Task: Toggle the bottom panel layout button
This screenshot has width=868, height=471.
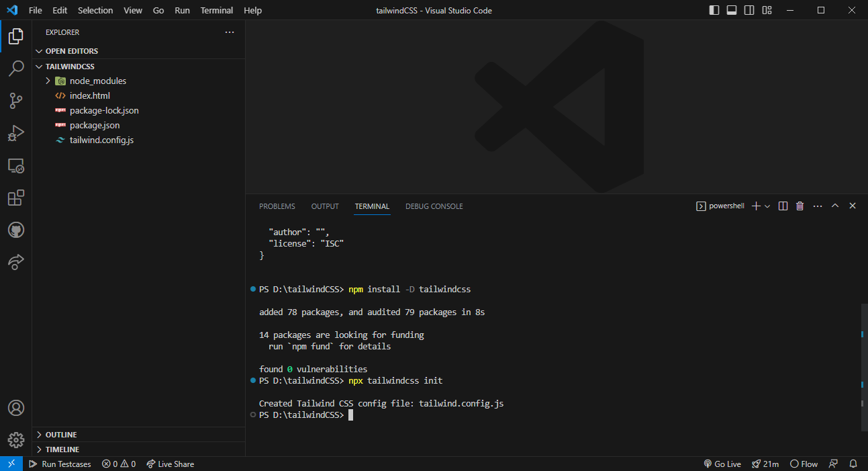Action: click(x=732, y=10)
